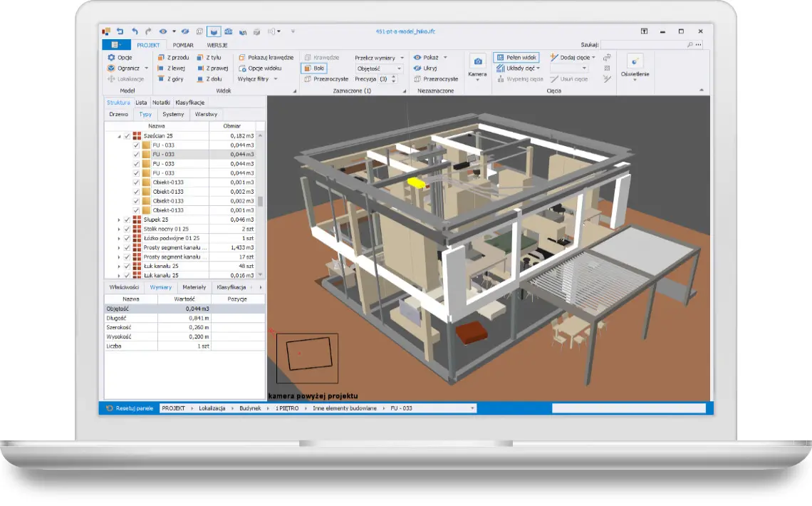Open the Oświetlenie lighting tool
The width and height of the screenshot is (812, 506).
[635, 62]
